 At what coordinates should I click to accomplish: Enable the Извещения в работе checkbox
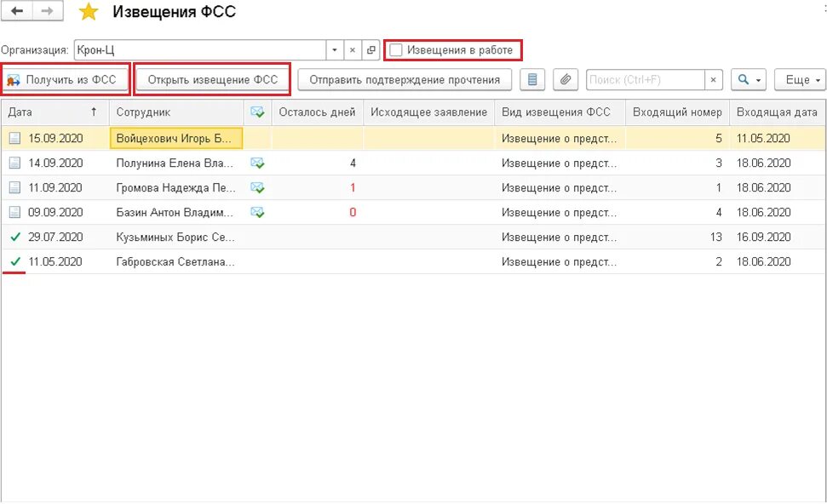point(396,50)
